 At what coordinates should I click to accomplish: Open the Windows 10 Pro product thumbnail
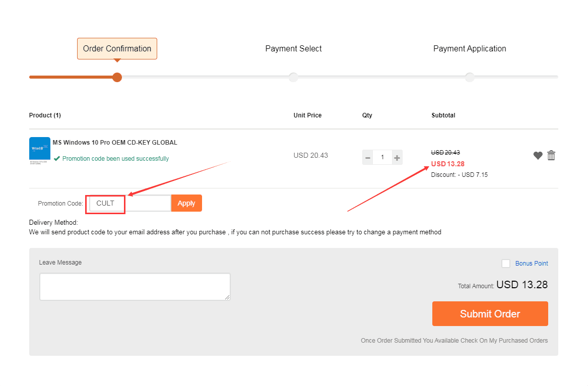pyautogui.click(x=40, y=151)
